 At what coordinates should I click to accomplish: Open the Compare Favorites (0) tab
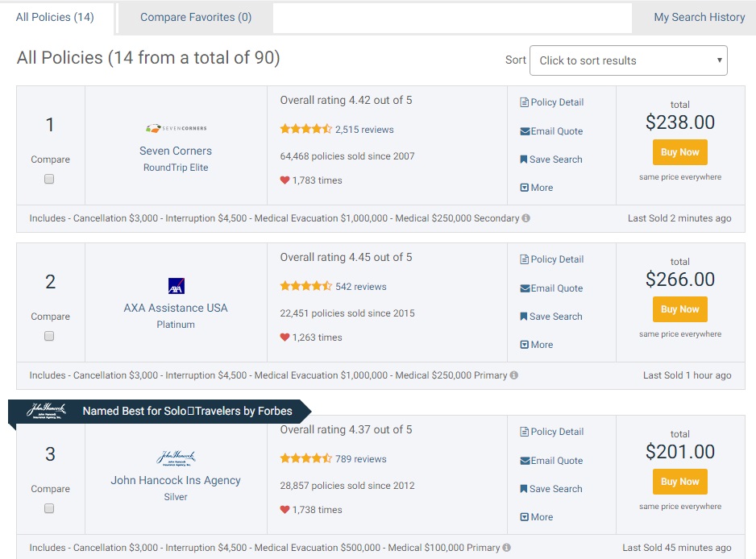[196, 18]
